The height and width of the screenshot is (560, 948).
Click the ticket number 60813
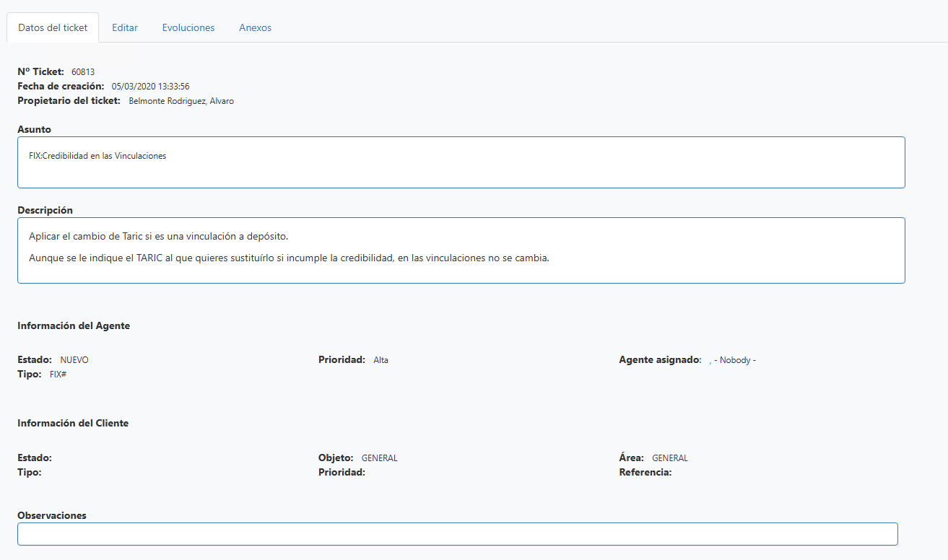83,72
